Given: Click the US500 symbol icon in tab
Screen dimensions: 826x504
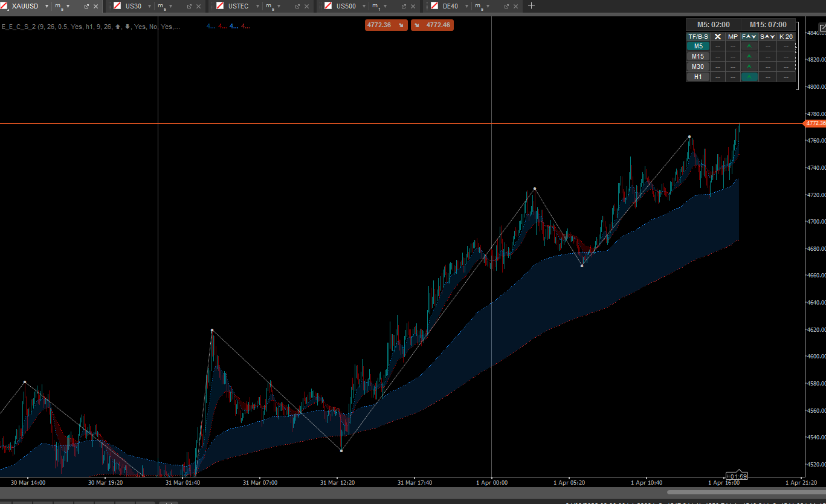Looking at the screenshot, I should 328,6.
